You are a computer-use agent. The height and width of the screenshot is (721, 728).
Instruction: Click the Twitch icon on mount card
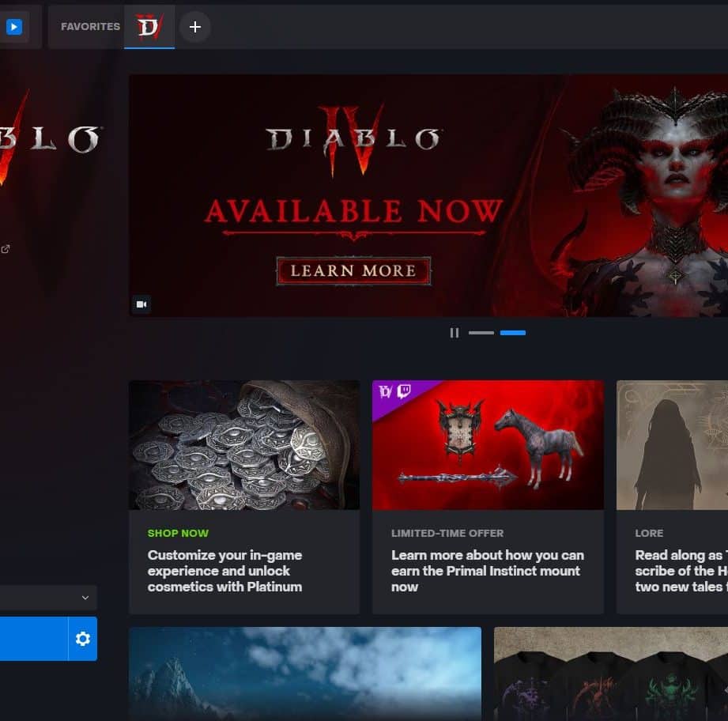[404, 392]
